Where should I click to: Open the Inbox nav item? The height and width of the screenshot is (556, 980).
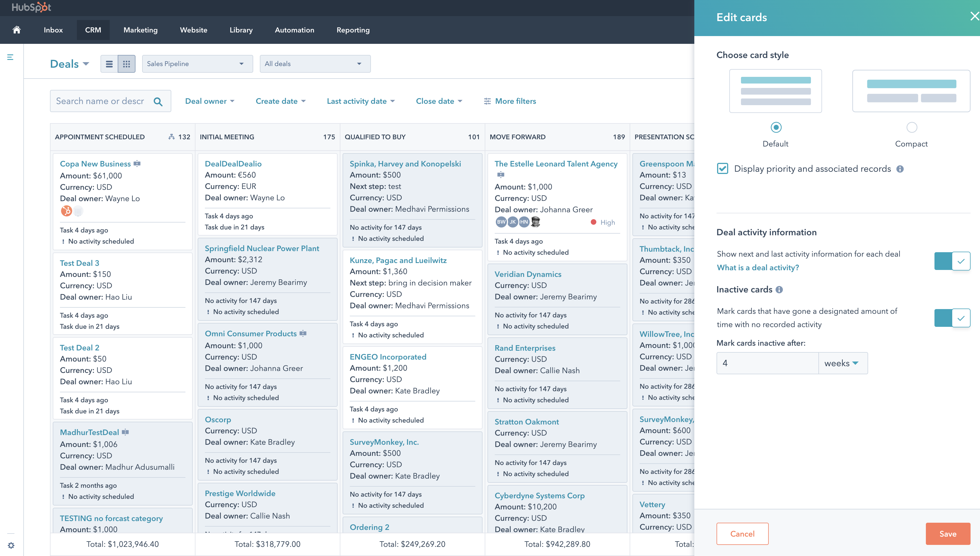point(53,30)
